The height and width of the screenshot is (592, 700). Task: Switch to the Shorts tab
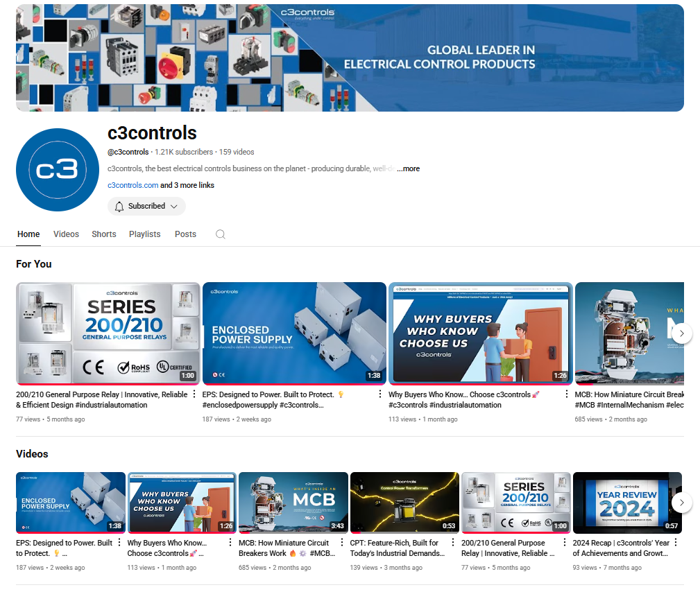104,234
